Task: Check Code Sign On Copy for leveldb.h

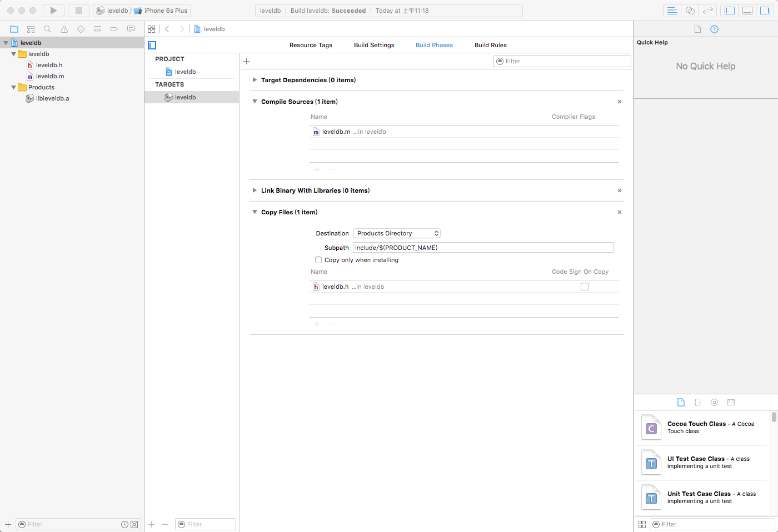Action: coord(585,287)
